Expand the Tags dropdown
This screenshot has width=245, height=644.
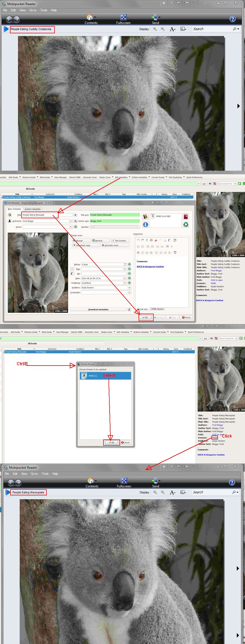coord(125,269)
